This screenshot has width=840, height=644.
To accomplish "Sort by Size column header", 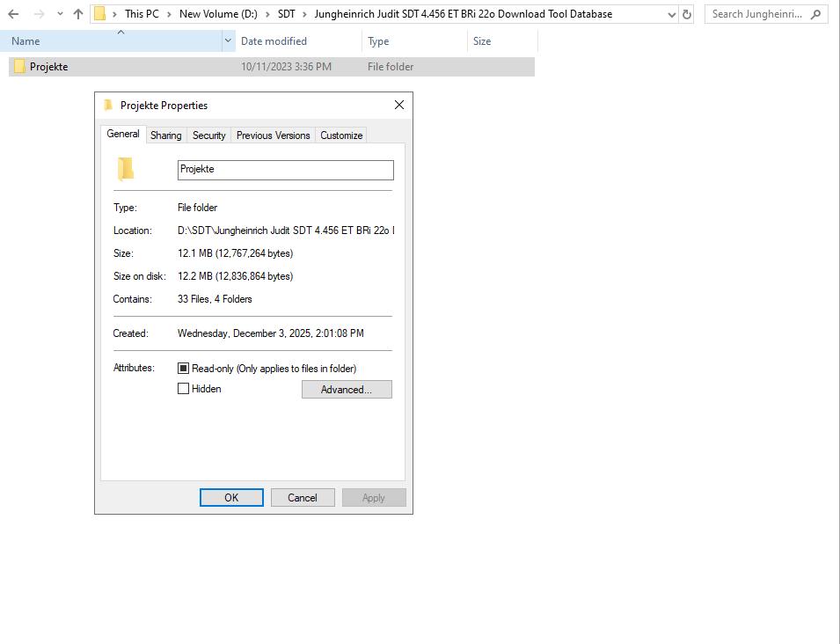I will pyautogui.click(x=502, y=41).
